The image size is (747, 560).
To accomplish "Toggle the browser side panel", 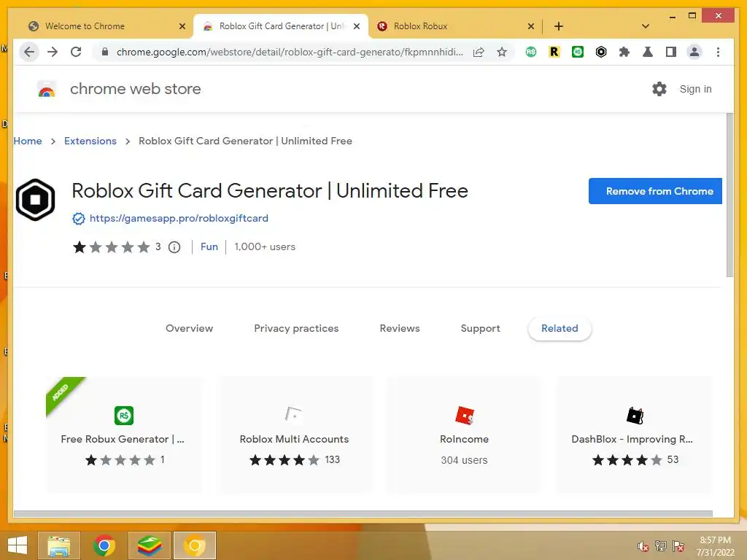I will point(671,52).
